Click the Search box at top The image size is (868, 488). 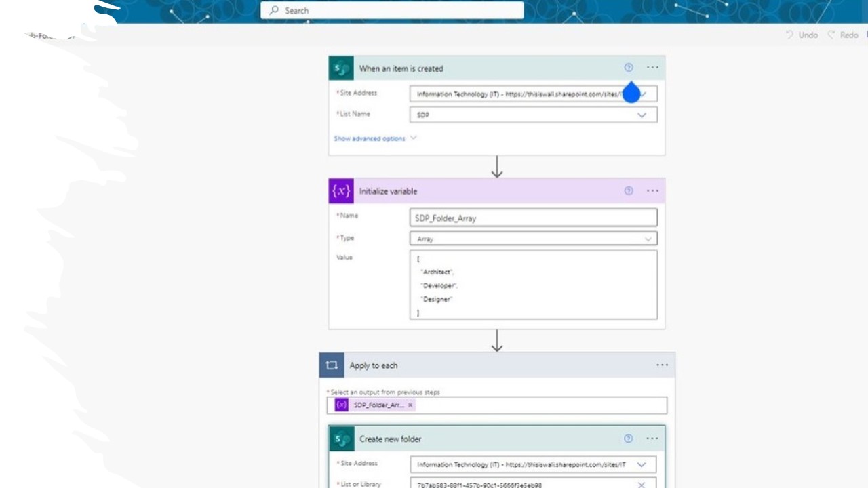pyautogui.click(x=392, y=10)
